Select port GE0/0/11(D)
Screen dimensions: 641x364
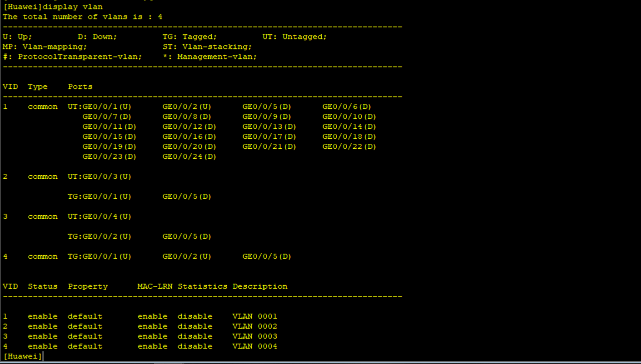pos(109,126)
